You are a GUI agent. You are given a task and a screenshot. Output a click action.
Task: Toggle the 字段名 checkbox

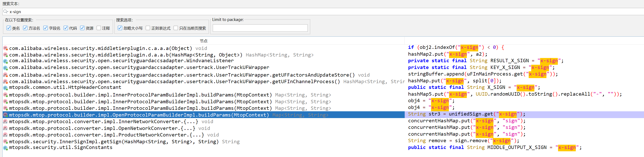(x=45, y=28)
